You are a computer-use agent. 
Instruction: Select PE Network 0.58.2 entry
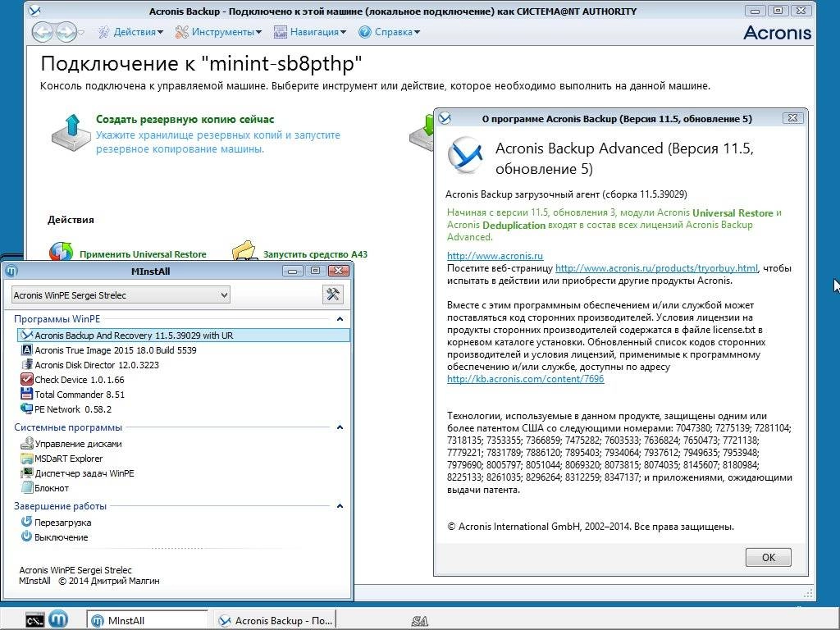coord(73,409)
